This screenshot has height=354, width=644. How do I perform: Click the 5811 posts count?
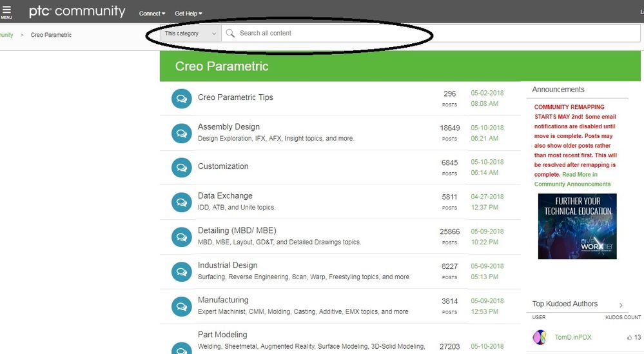[x=450, y=197]
